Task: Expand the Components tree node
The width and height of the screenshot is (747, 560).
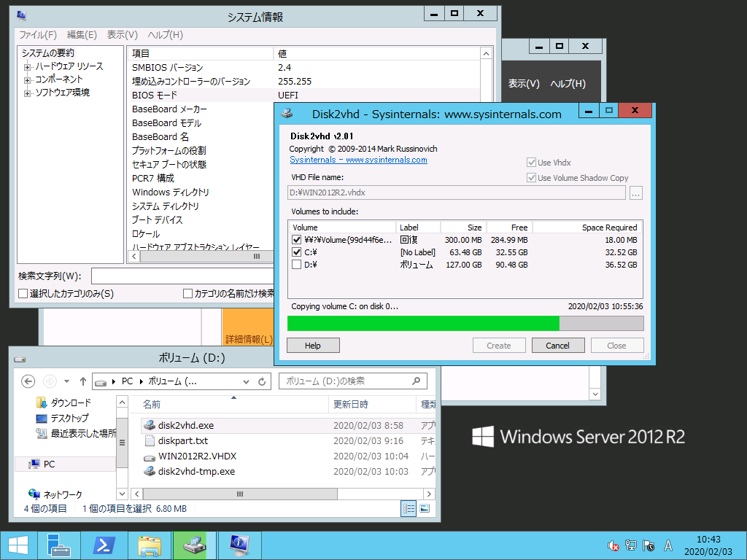Action: pyautogui.click(x=27, y=80)
